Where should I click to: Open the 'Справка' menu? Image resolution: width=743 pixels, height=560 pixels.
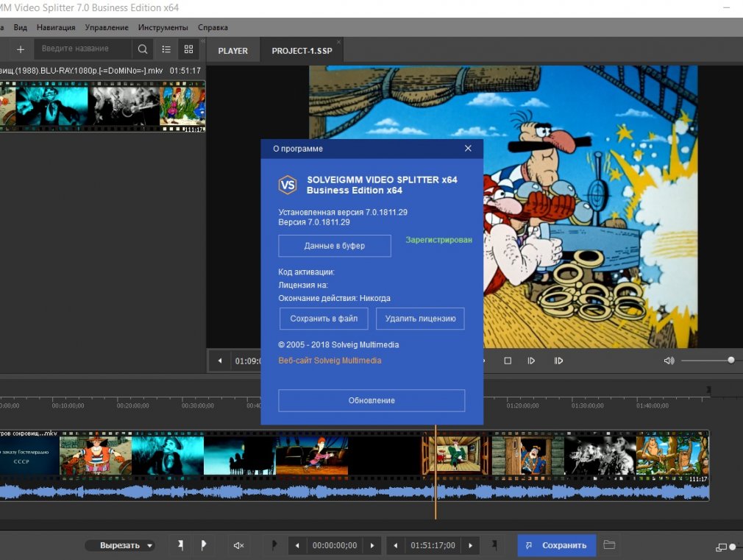coord(213,27)
